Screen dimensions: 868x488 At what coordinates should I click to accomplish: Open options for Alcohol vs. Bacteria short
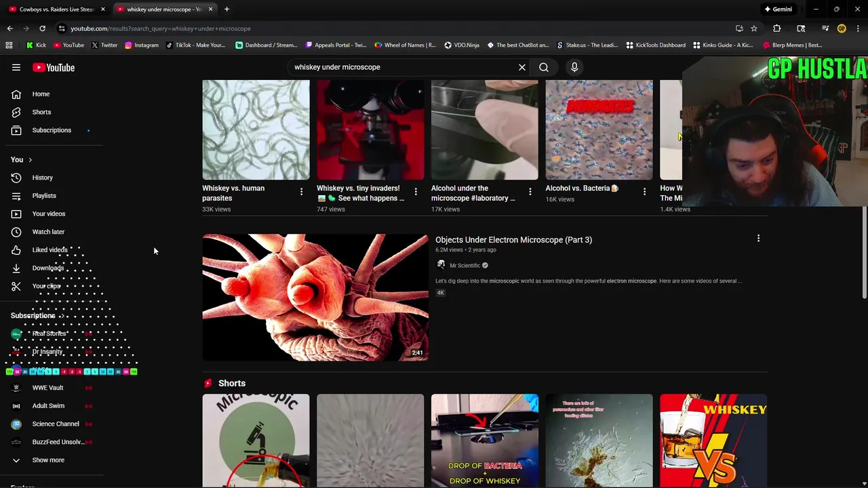644,192
